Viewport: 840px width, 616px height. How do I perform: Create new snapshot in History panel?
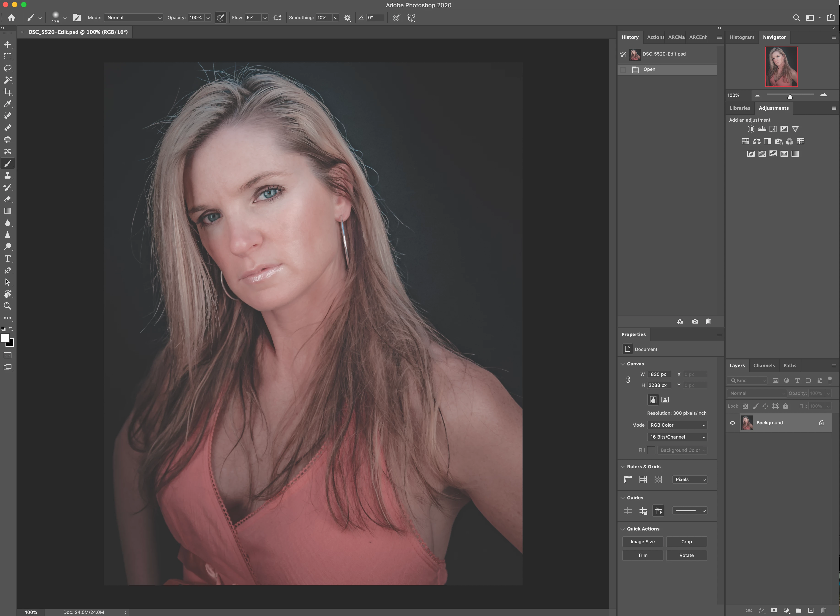[x=695, y=321]
